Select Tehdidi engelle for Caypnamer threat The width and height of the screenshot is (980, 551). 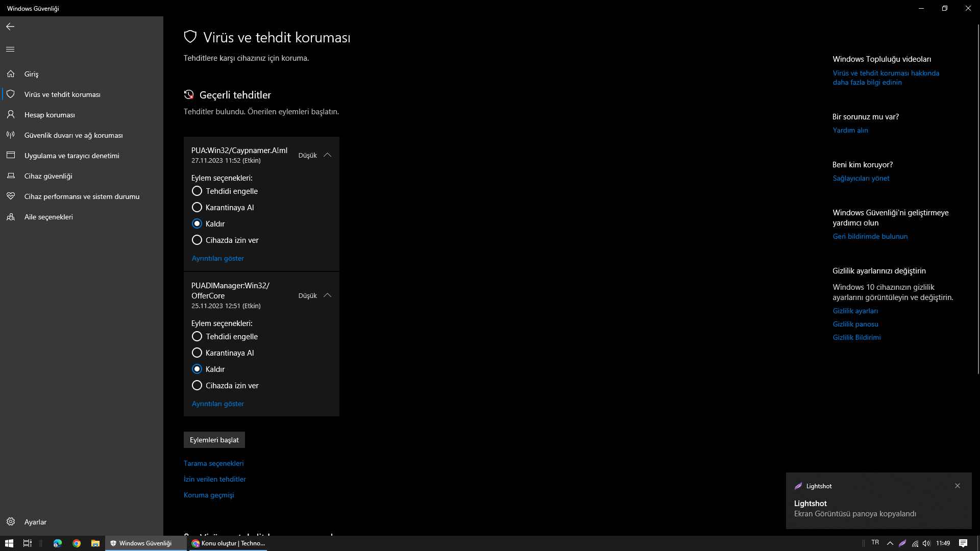coord(197,191)
